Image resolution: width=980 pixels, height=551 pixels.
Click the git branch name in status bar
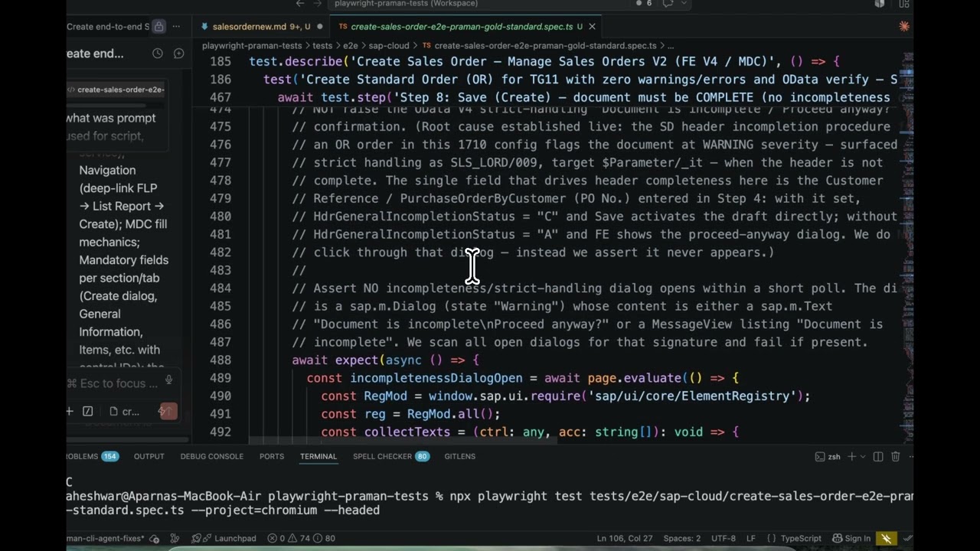click(x=107, y=538)
